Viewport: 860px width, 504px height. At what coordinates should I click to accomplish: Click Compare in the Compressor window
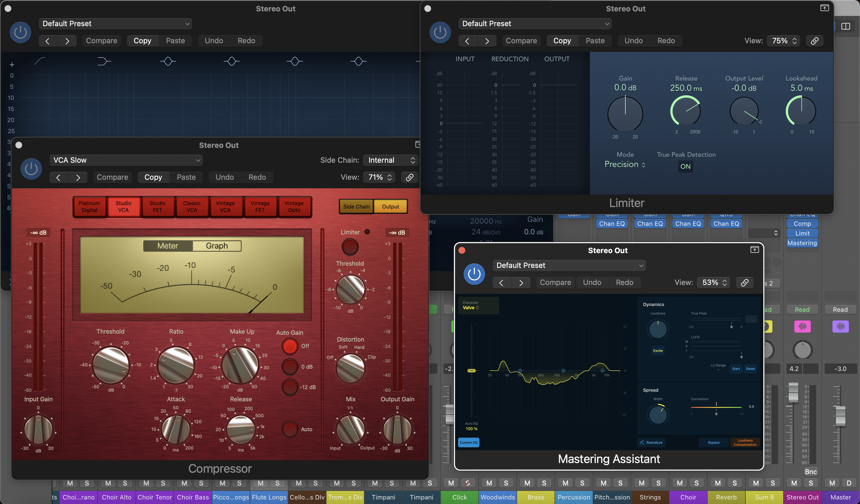pos(112,178)
